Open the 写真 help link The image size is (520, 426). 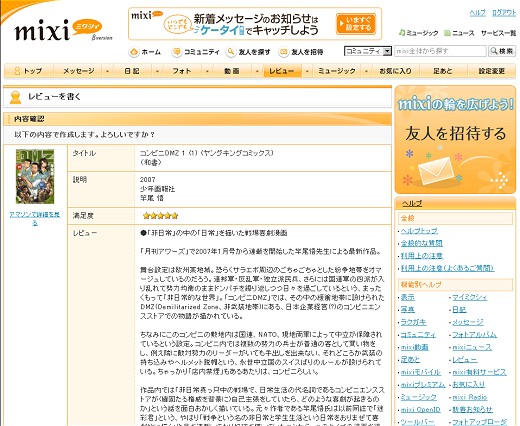click(x=407, y=310)
